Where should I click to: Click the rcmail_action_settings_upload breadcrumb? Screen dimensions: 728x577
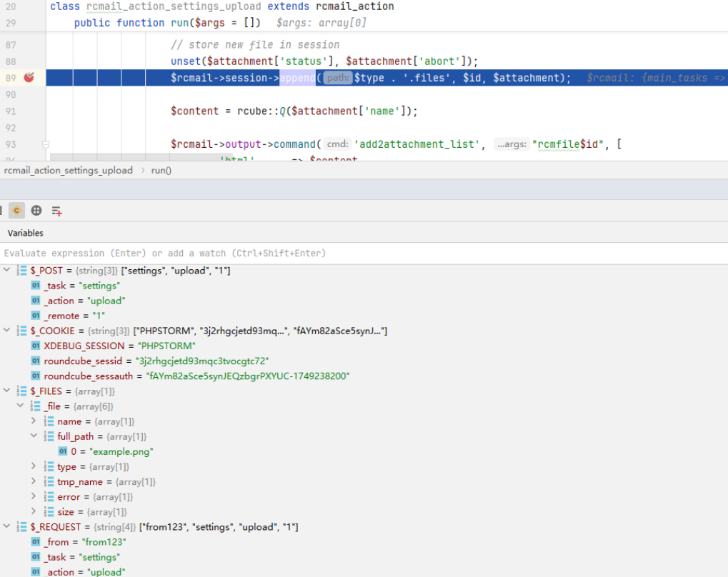[x=69, y=171]
